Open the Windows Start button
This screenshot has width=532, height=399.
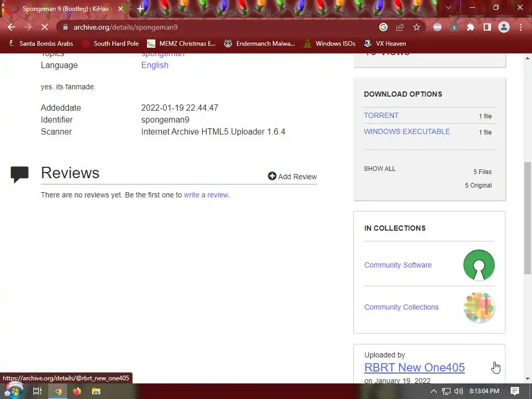coord(13,391)
